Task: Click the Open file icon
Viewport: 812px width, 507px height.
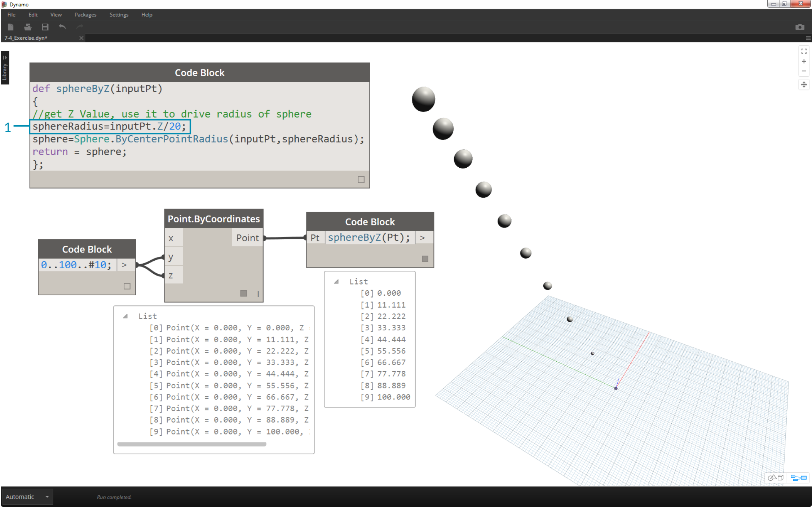Action: click(x=28, y=27)
